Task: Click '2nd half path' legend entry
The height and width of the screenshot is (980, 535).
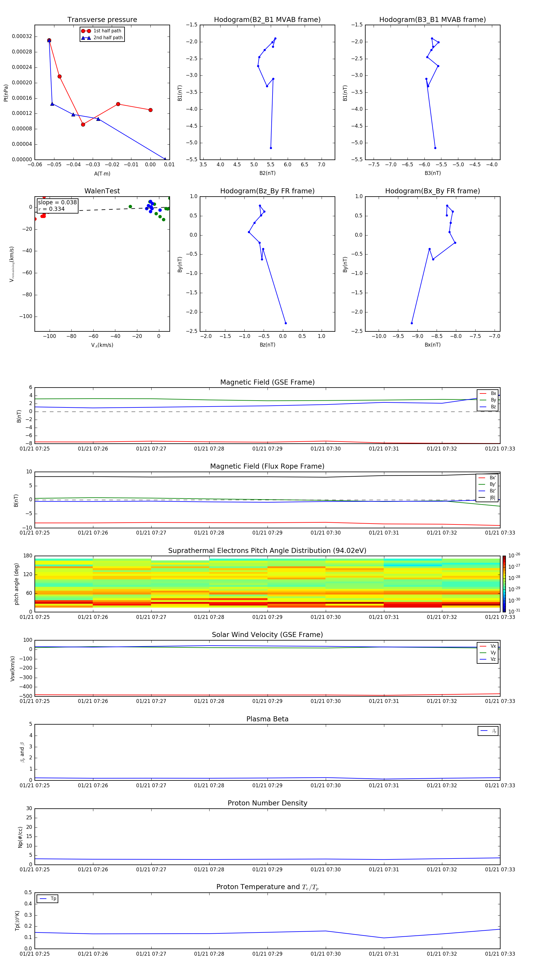Action: point(102,38)
